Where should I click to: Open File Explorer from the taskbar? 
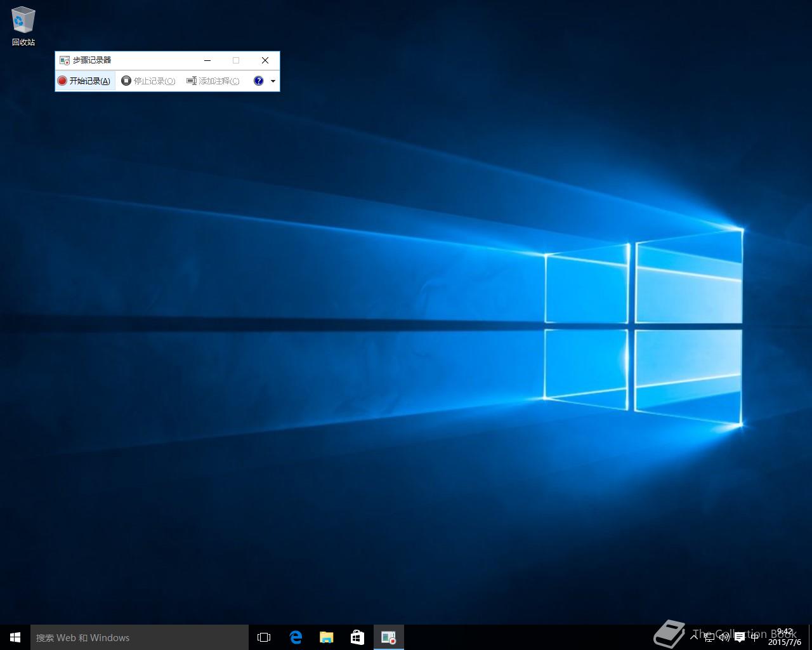326,637
